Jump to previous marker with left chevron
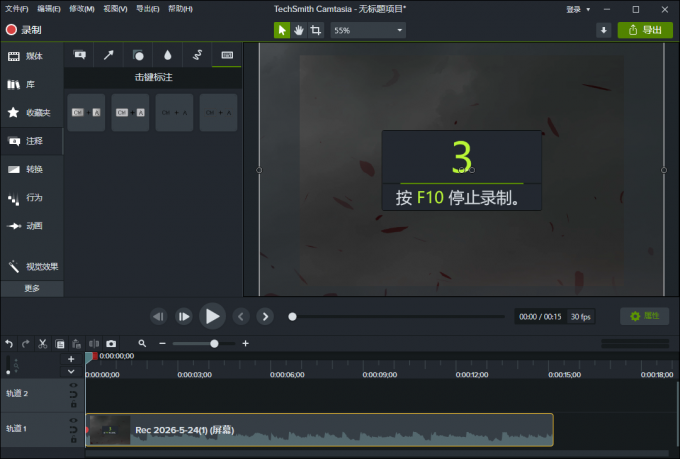Image resolution: width=680 pixels, height=459 pixels. (x=241, y=317)
